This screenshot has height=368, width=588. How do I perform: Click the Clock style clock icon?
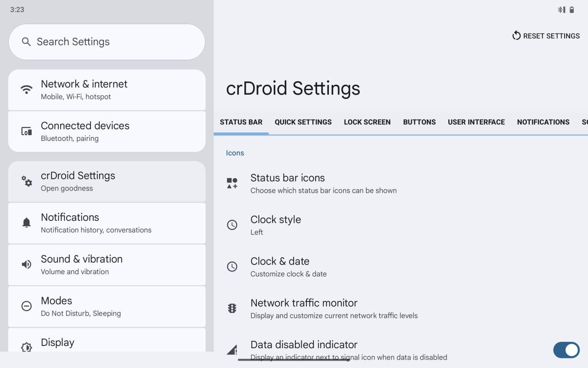pyautogui.click(x=232, y=225)
